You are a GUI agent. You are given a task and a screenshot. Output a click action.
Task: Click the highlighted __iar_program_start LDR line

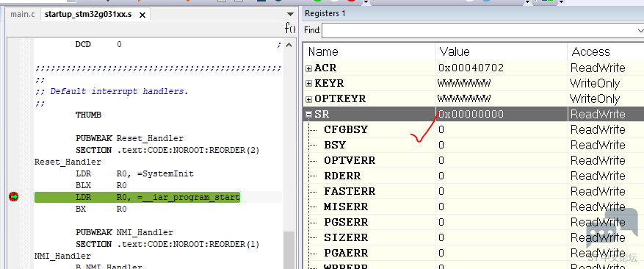coord(137,198)
